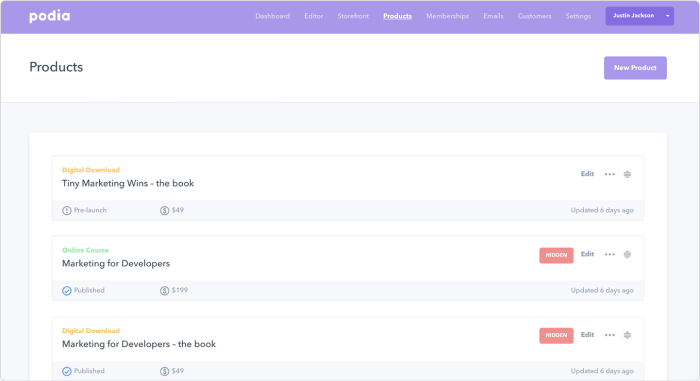This screenshot has height=381, width=700.
Task: Click the Published checkmark icon for the online course
Action: pos(67,291)
